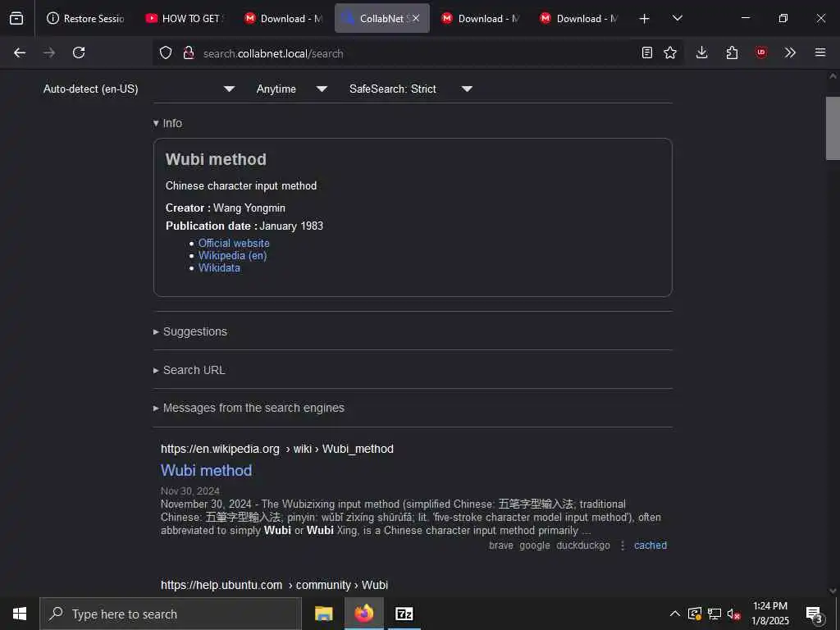Show hidden system tray icons
Viewport: 840px width, 630px height.
pyautogui.click(x=675, y=614)
